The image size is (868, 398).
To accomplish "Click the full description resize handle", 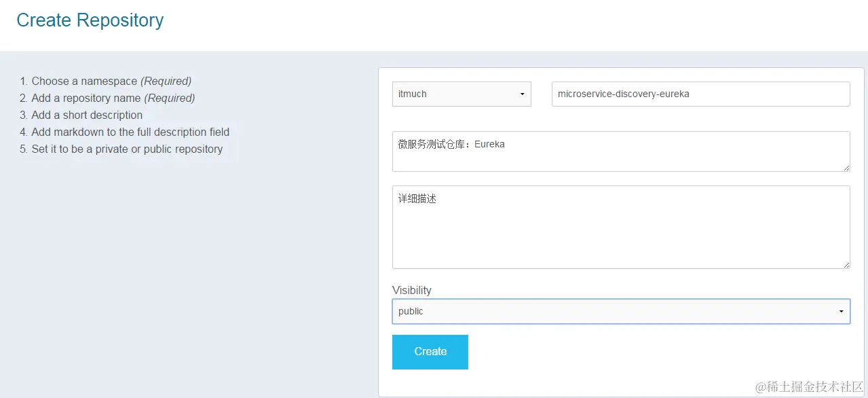I will tap(846, 264).
